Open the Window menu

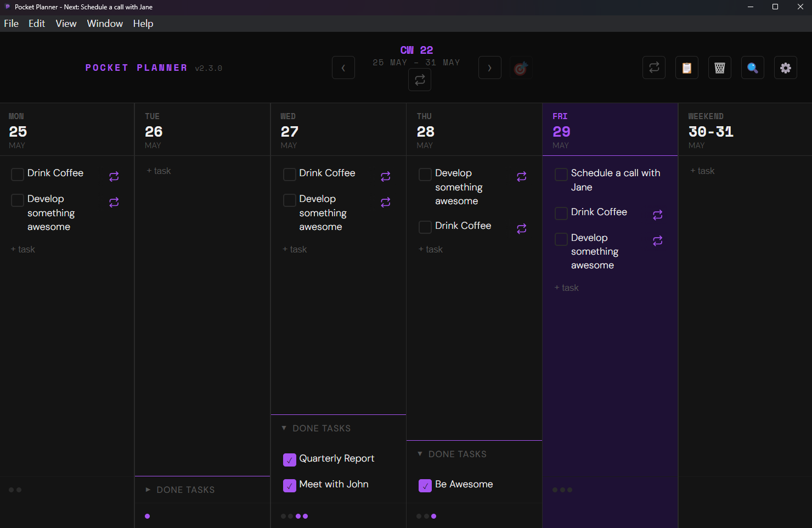coord(105,24)
